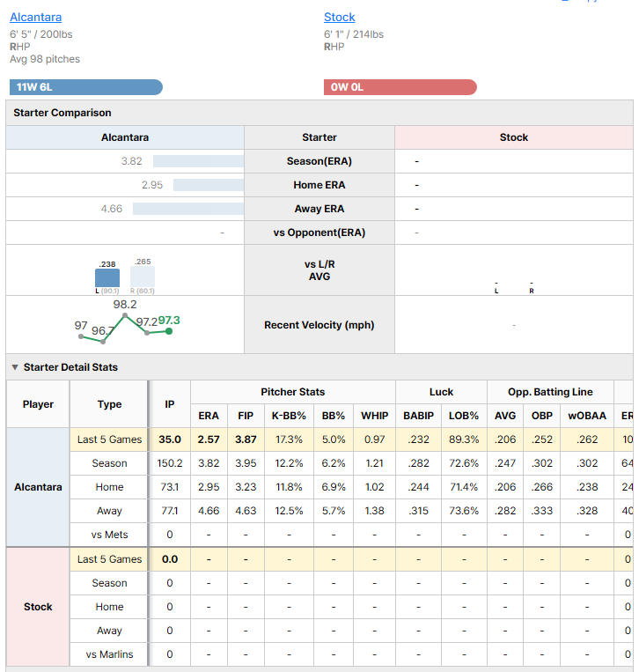Select the vs Opponent(ERA) row label
The image size is (639, 672).
tap(319, 233)
